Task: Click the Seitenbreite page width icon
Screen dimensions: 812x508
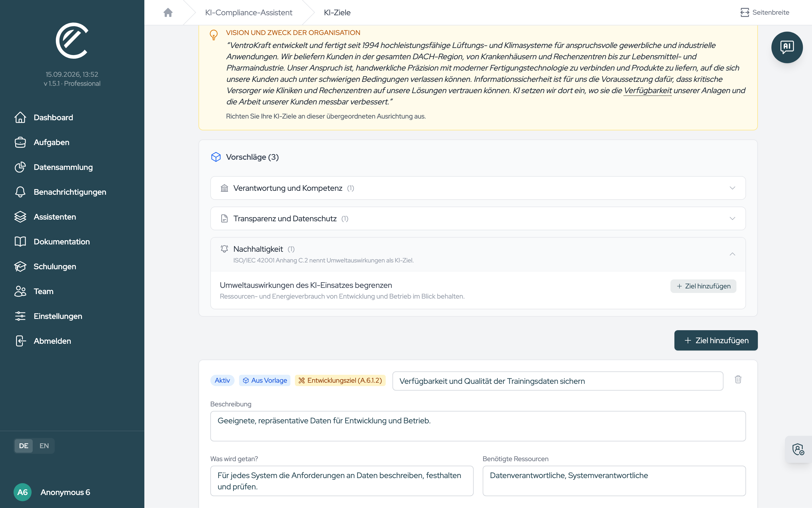Action: 745,12
